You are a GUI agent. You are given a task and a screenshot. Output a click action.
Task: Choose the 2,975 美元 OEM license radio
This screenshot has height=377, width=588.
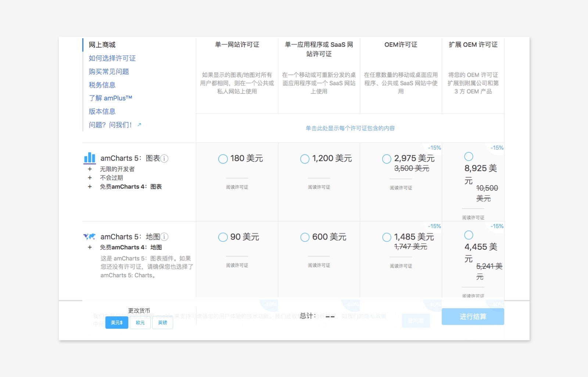387,159
